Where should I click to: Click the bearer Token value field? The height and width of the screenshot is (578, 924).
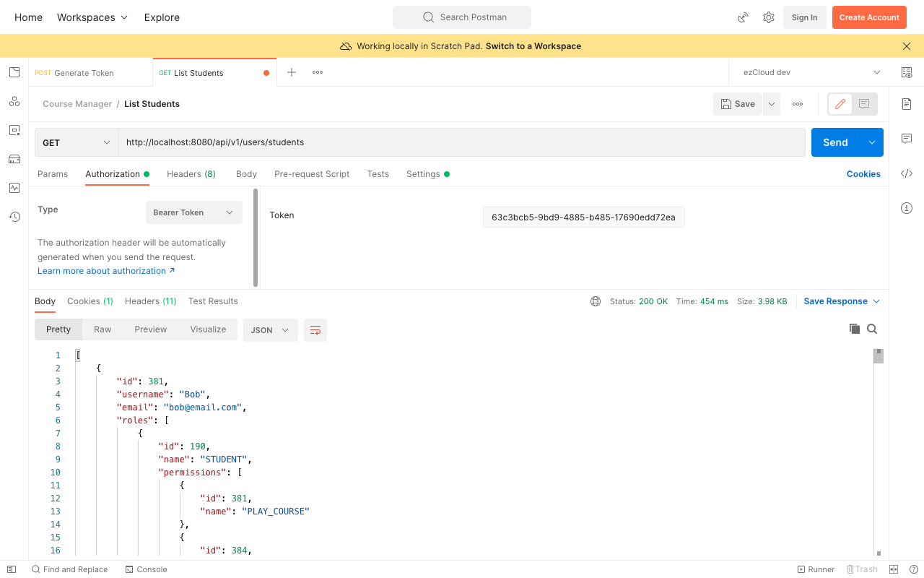click(583, 217)
